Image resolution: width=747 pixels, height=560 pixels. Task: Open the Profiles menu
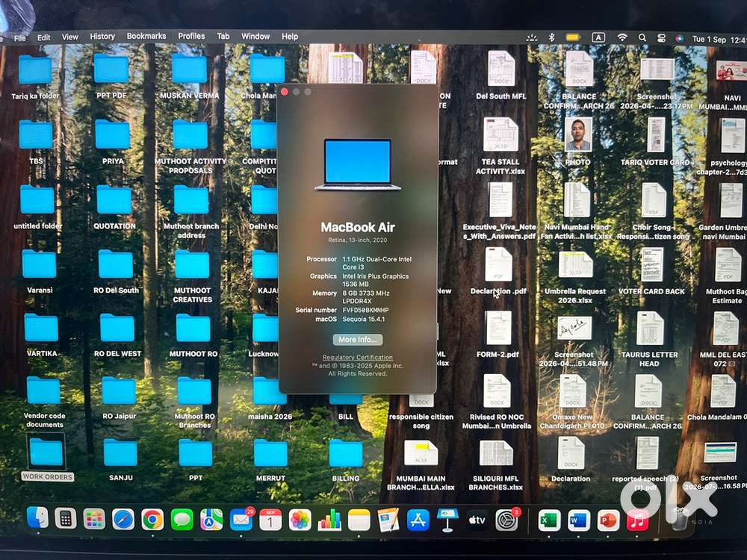tap(191, 36)
